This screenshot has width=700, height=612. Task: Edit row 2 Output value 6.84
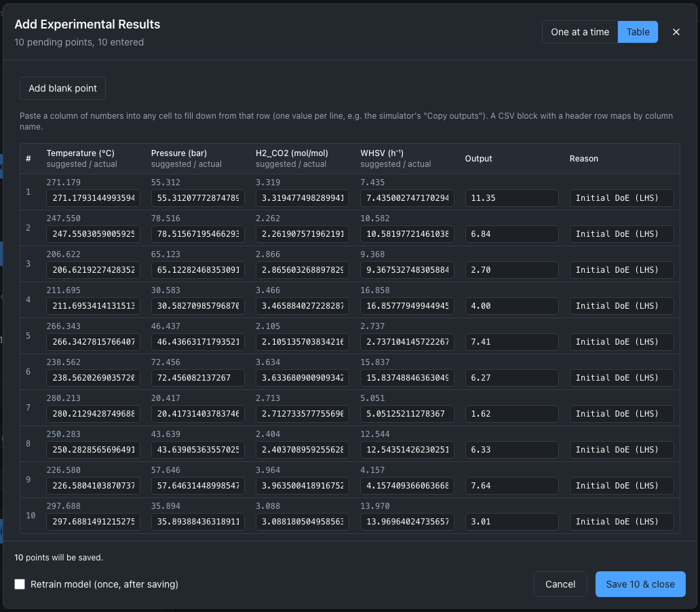pos(511,234)
